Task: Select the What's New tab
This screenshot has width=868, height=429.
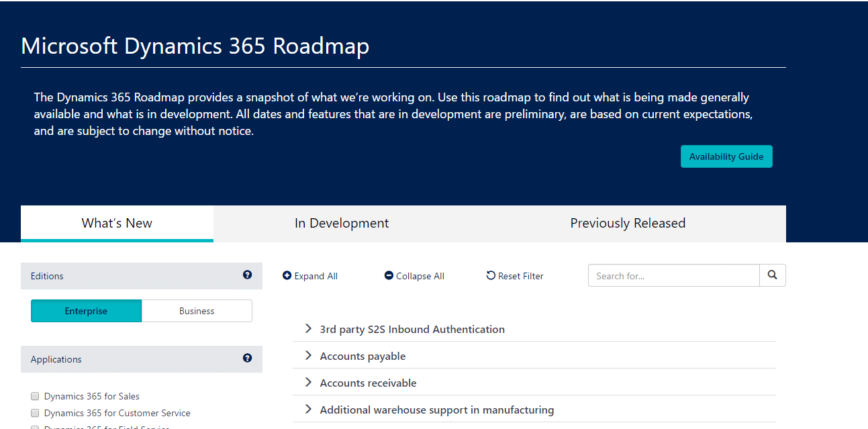Action: [116, 223]
